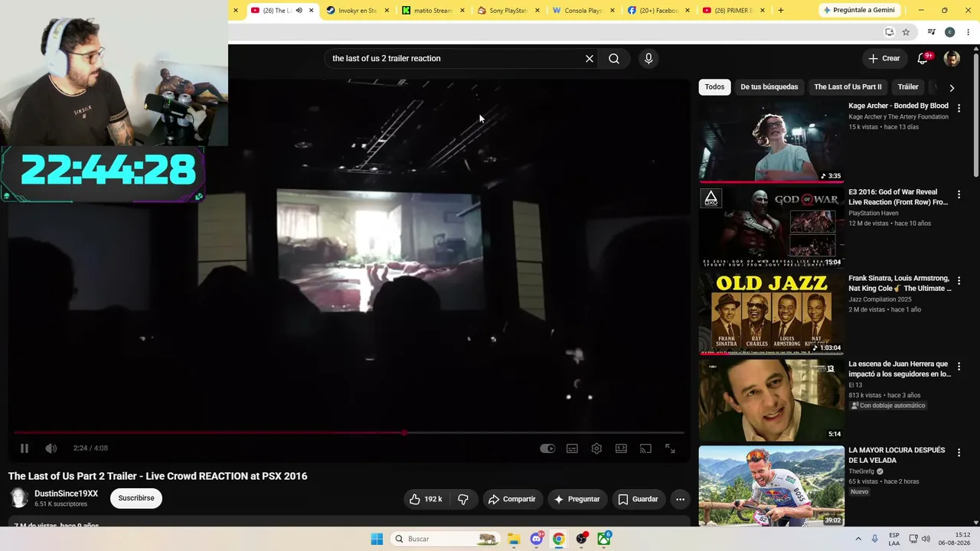Open the DustinSince19XX channel avatar
The height and width of the screenshot is (551, 980).
19,498
